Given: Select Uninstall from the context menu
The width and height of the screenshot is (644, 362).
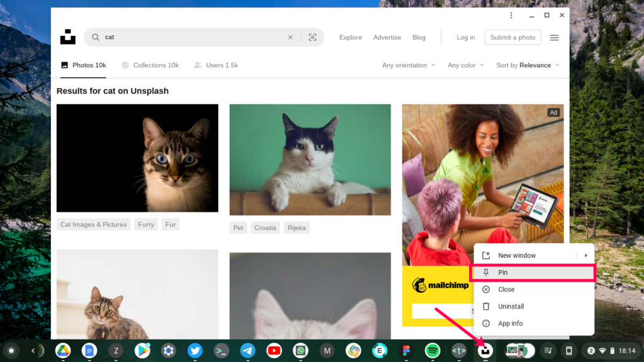Looking at the screenshot, I should click(x=534, y=306).
